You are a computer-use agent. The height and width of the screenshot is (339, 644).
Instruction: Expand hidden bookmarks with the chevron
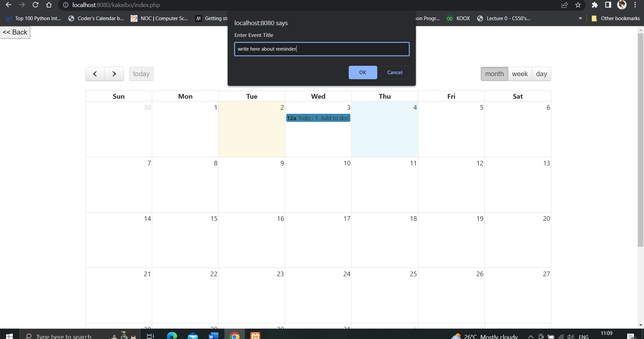pyautogui.click(x=580, y=18)
